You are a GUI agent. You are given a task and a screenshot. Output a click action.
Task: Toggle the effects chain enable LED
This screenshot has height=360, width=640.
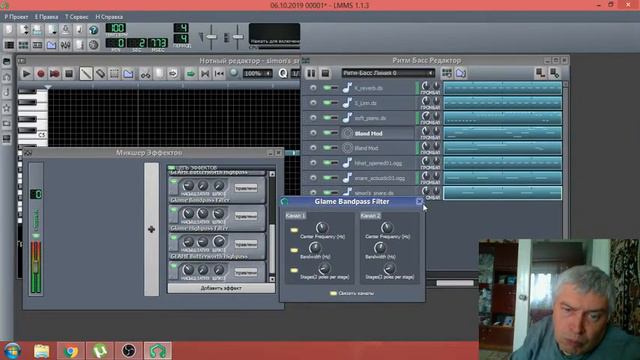(x=171, y=167)
